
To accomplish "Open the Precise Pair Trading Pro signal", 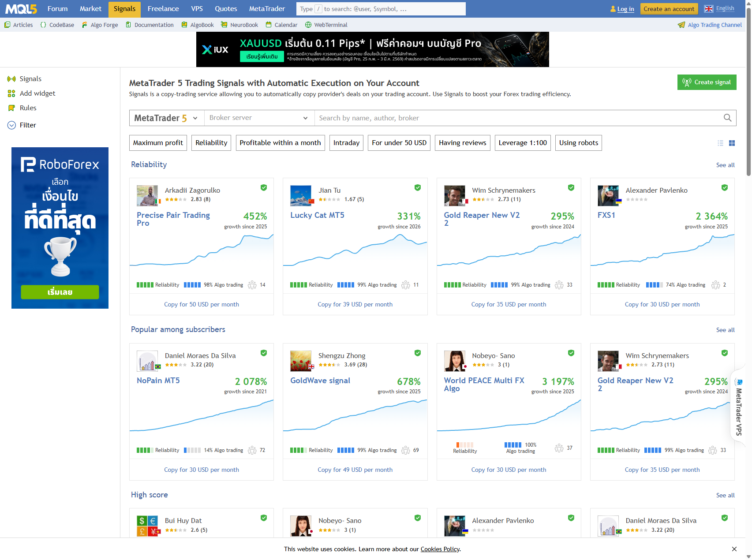I will (173, 219).
